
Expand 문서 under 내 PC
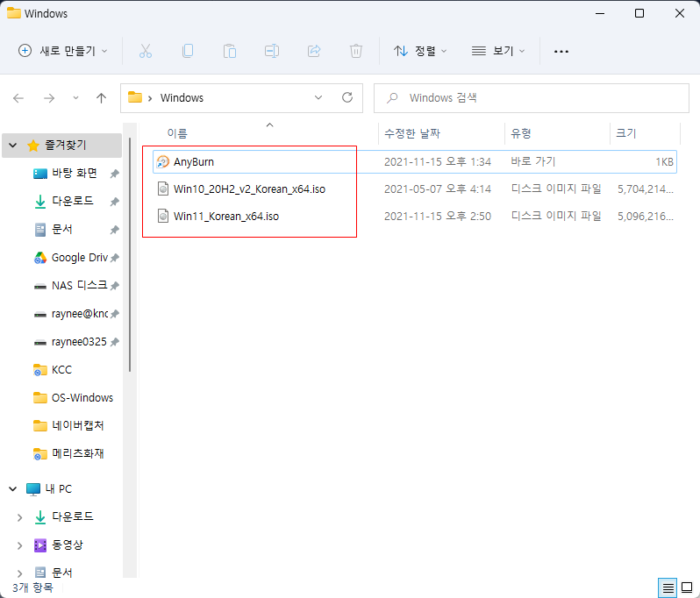(x=19, y=573)
